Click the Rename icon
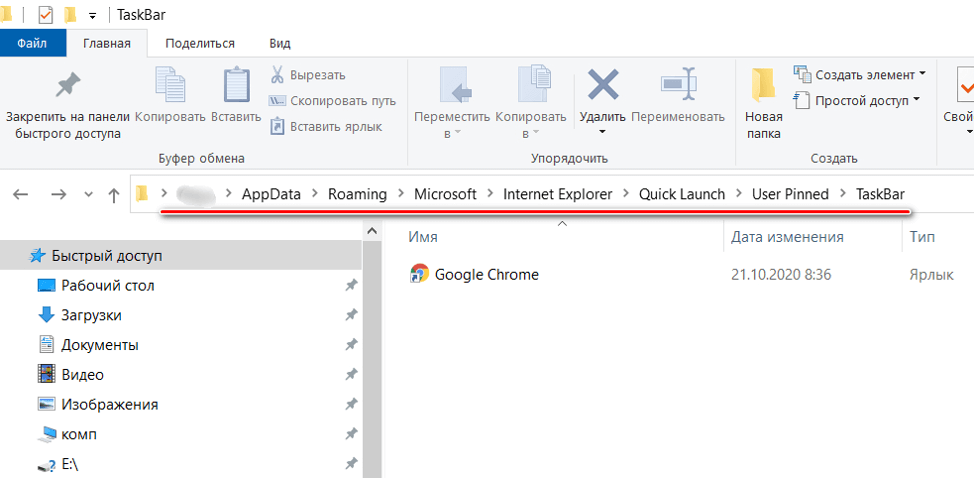Image resolution: width=974 pixels, height=479 pixels. [x=677, y=86]
